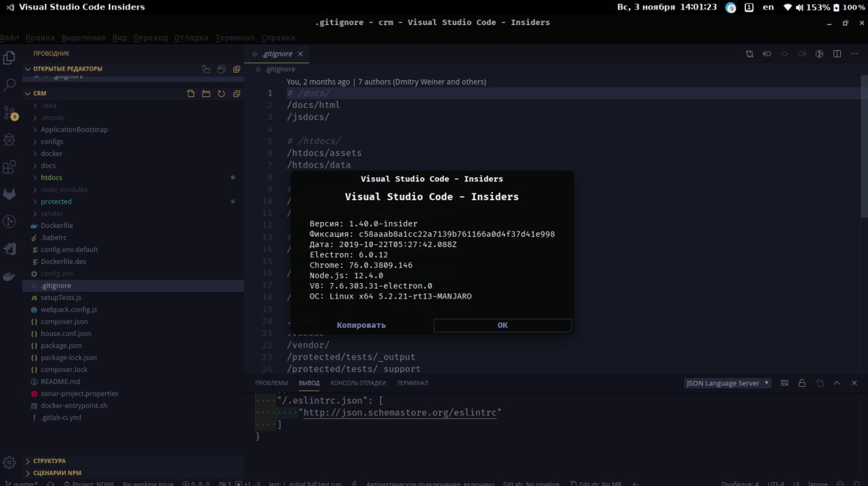This screenshot has height=486, width=868.
Task: Expand the ApplicationBootstrap folder
Action: click(133, 130)
